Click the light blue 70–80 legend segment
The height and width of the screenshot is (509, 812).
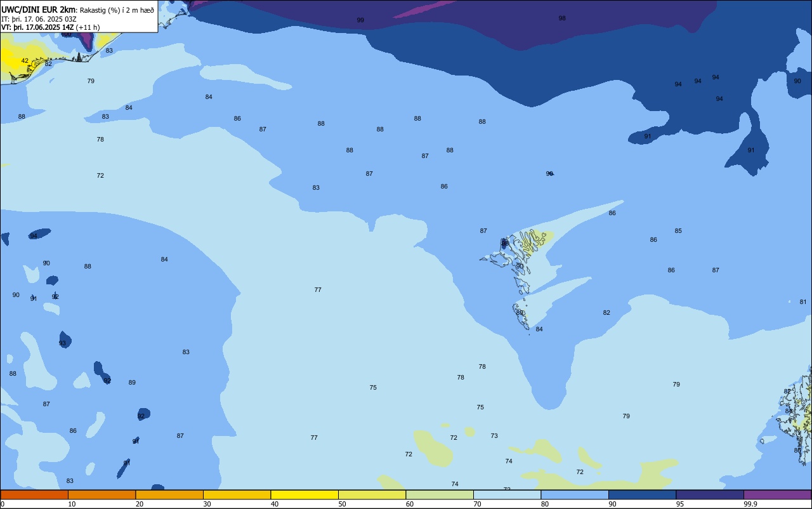[507, 494]
